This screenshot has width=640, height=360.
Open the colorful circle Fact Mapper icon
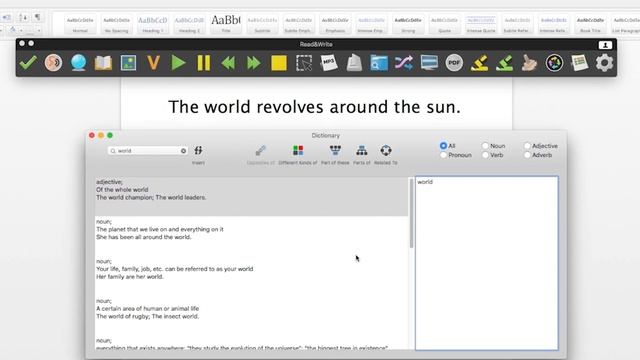coord(554,63)
